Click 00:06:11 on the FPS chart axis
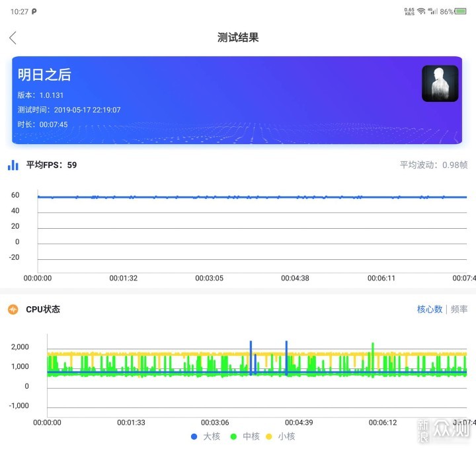 pos(381,278)
